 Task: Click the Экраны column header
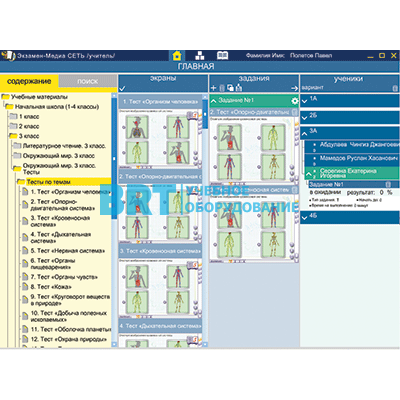click(x=163, y=79)
